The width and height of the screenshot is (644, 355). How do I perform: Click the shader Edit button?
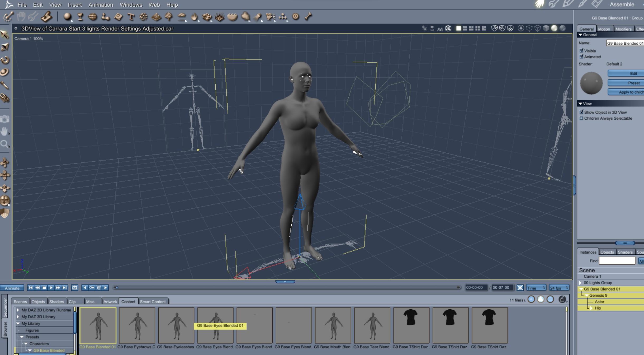pyautogui.click(x=633, y=73)
